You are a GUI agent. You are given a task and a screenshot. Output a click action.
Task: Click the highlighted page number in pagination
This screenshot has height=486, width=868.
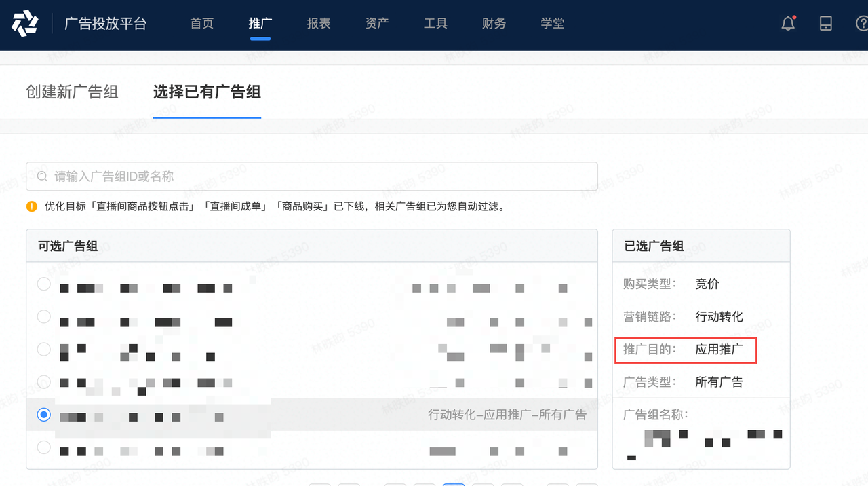coord(453,483)
